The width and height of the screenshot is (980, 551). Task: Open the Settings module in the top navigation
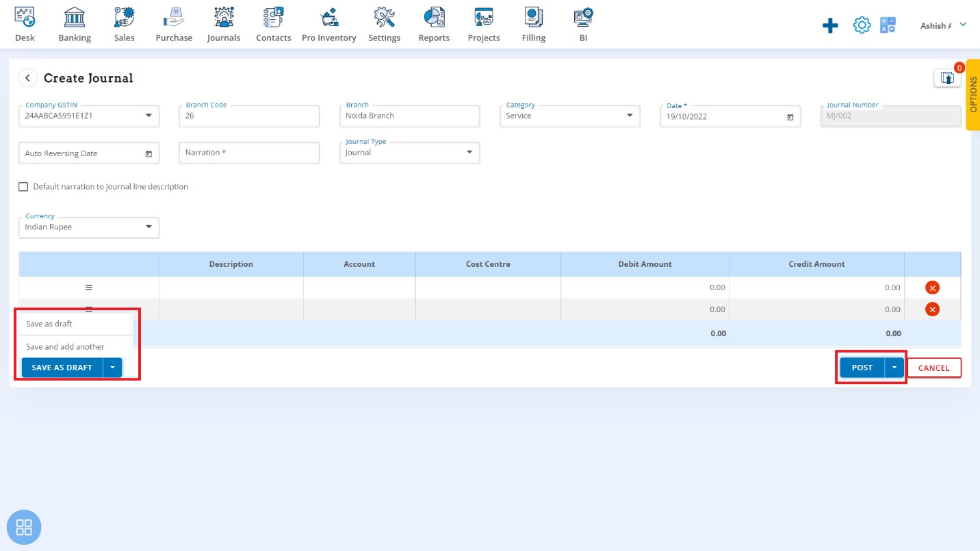pyautogui.click(x=385, y=25)
